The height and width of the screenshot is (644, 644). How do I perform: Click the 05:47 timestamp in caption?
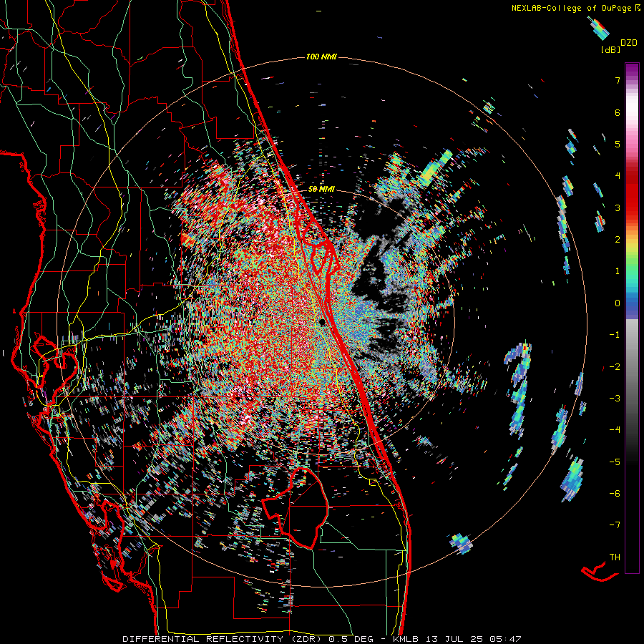click(506, 639)
